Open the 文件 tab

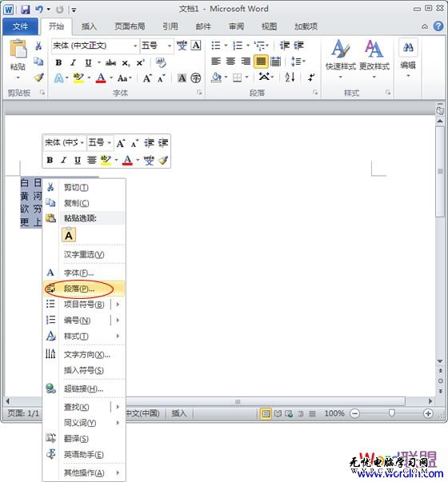click(x=20, y=26)
